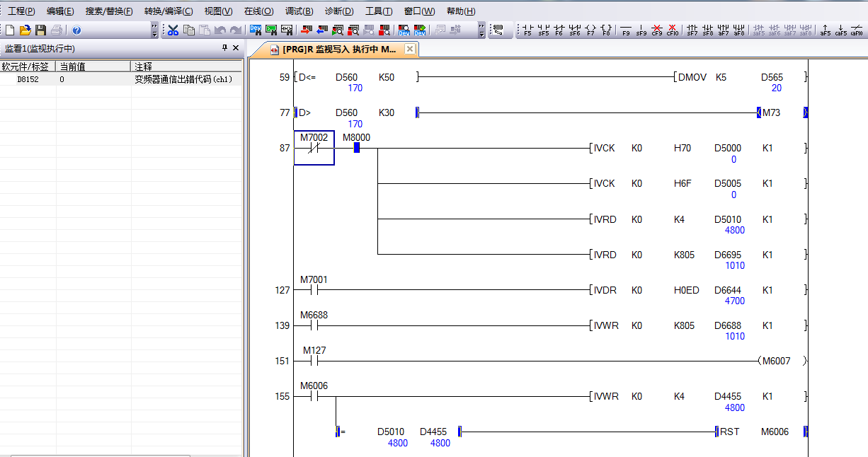
Task: Insert application instruction F8 tool
Action: click(x=606, y=30)
